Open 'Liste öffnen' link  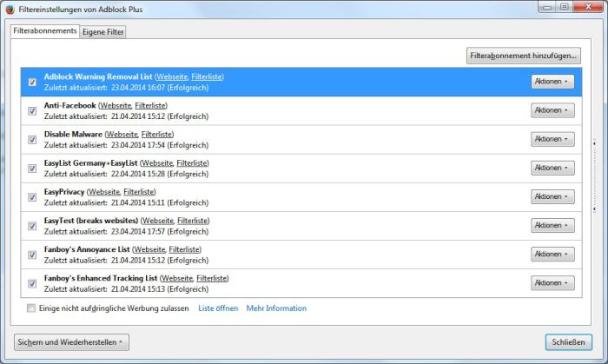click(218, 308)
